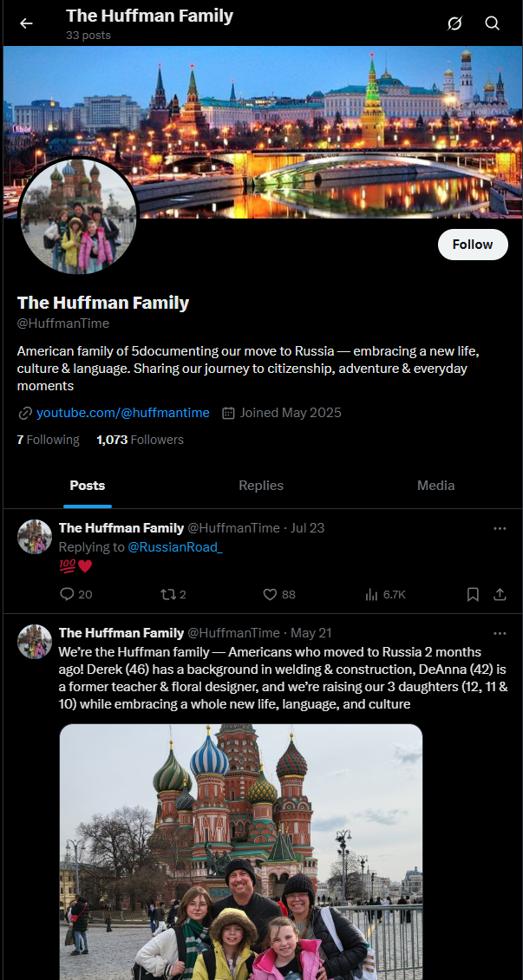Open the Grok summary icon in header

(x=454, y=23)
